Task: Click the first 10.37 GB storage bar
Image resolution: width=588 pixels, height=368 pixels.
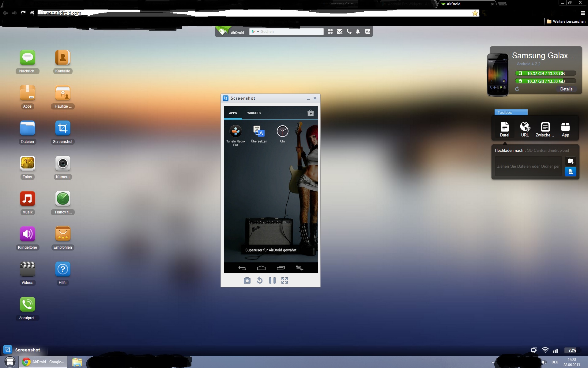Action: (546, 74)
